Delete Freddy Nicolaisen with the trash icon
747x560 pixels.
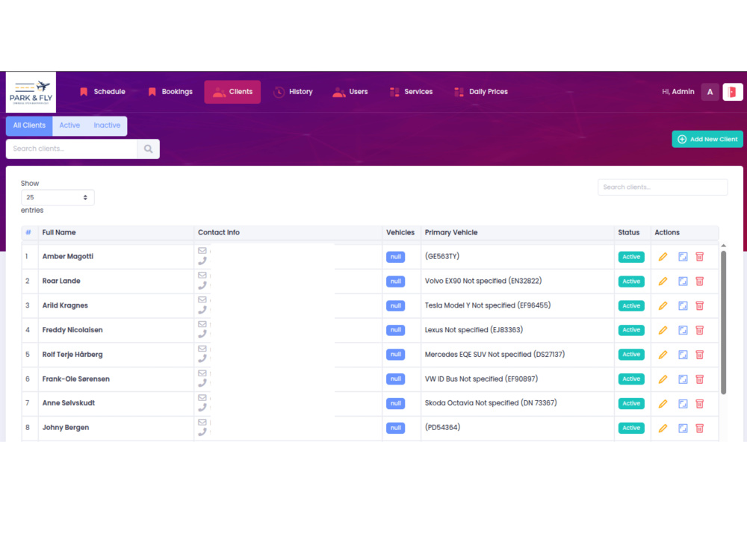(700, 331)
